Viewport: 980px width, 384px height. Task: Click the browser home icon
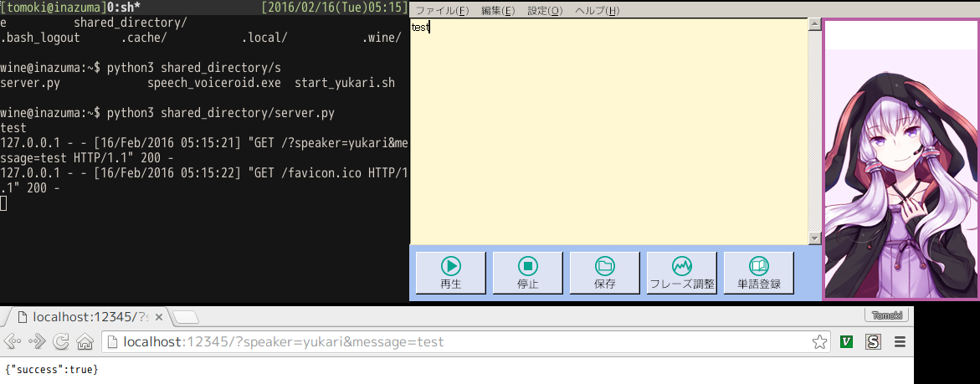tap(85, 341)
